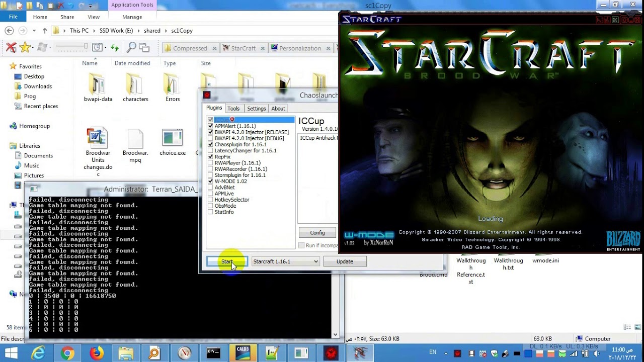Switch to the Manage ribbon tab
Image resolution: width=644 pixels, height=362 pixels.
click(x=132, y=17)
